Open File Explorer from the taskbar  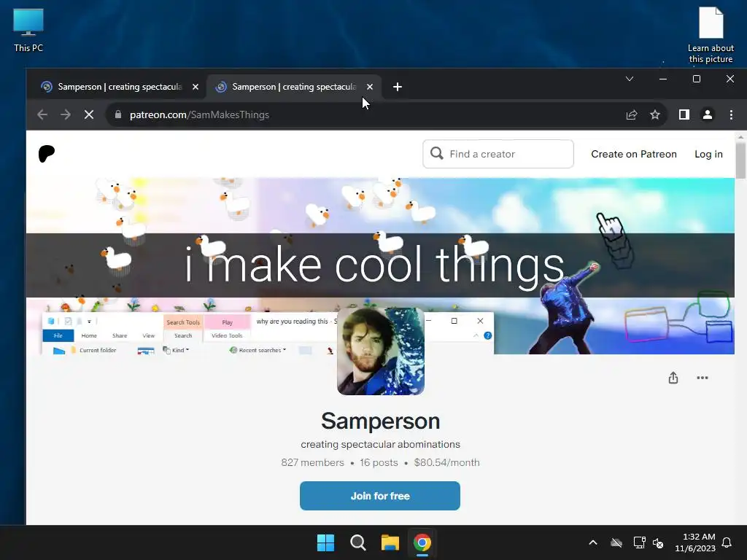coord(390,542)
